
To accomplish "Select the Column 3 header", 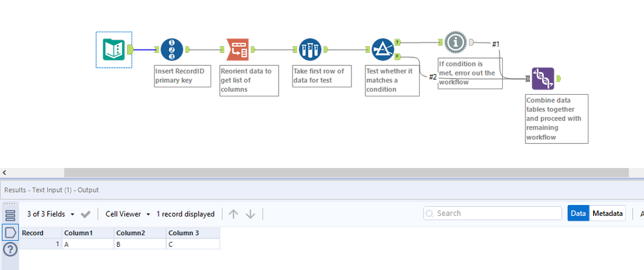I will tap(193, 233).
